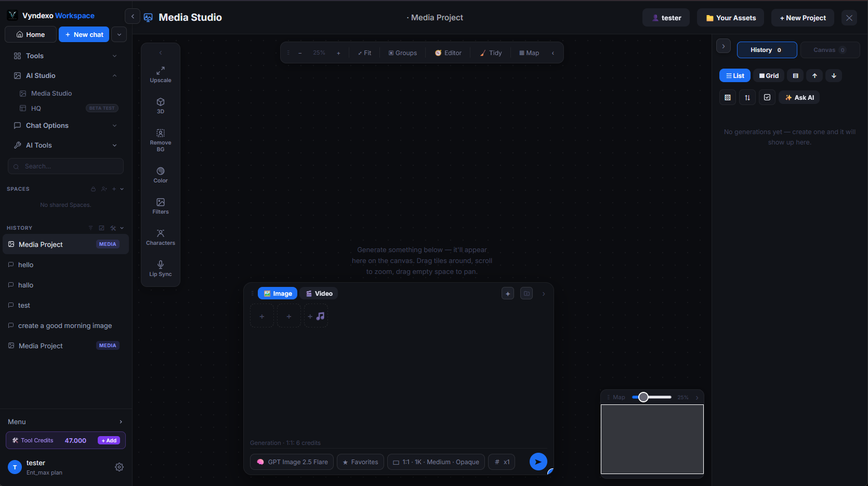Expand the Tools section in sidebar
Image resolution: width=868 pixels, height=486 pixels.
[x=65, y=56]
